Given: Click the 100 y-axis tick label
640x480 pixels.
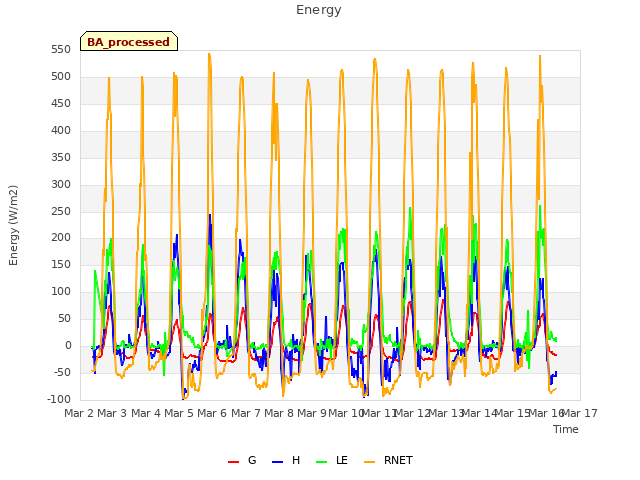Looking at the screenshot, I should 61,291.
